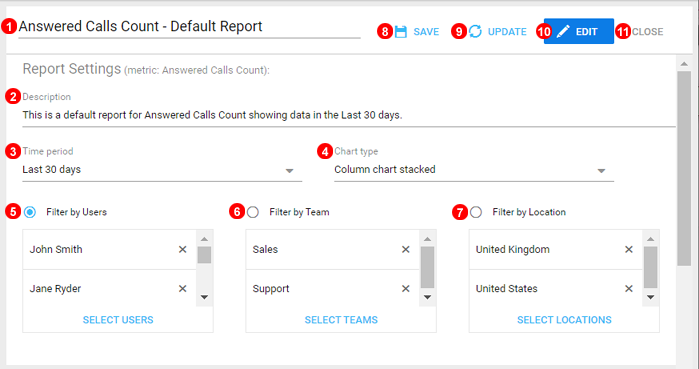699x369 pixels.
Task: Open SELECT USERS link
Action: click(118, 320)
